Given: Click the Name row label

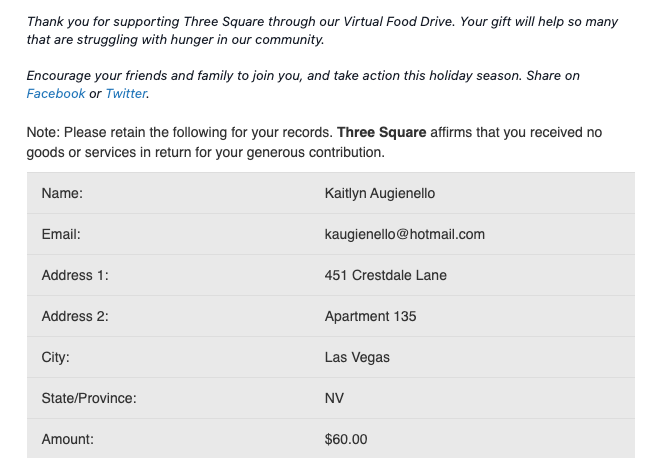Looking at the screenshot, I should [62, 193].
